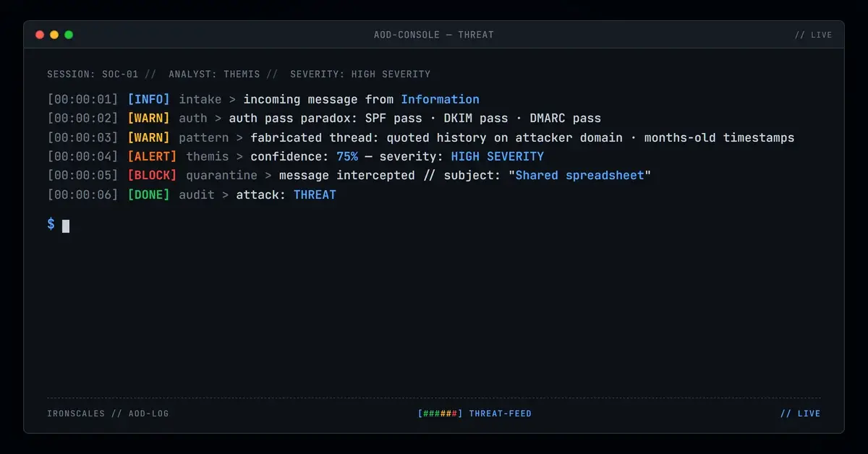Click the red close window button
868x454 pixels.
[40, 35]
